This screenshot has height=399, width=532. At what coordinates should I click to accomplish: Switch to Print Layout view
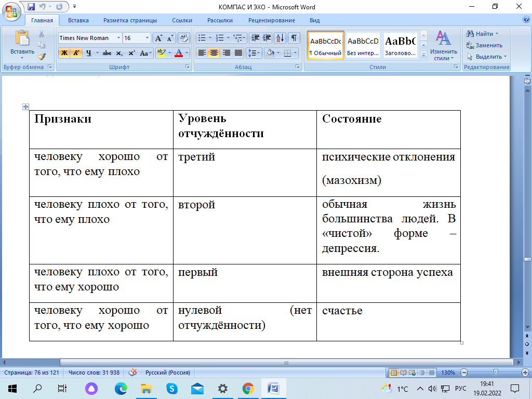point(394,373)
